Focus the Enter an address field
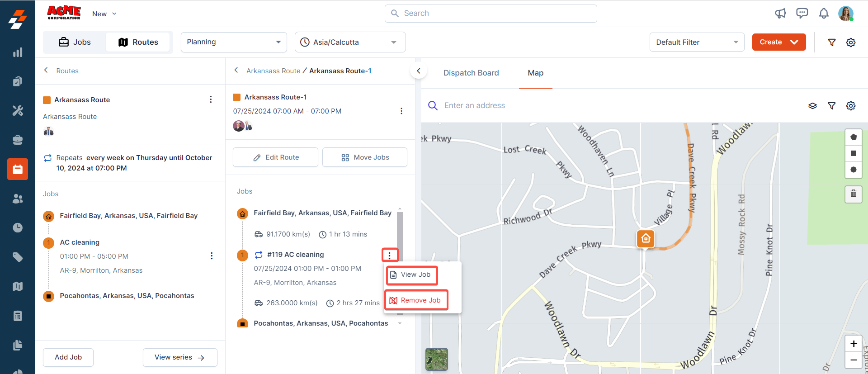 click(475, 105)
